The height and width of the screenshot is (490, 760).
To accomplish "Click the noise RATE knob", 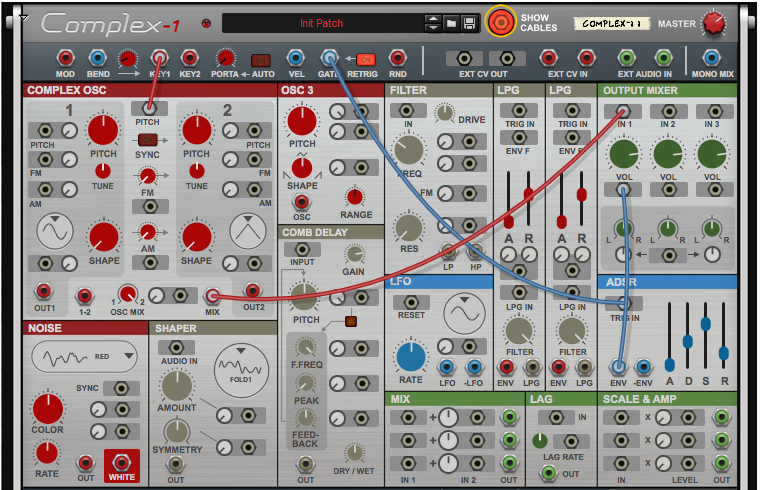I will tap(47, 453).
